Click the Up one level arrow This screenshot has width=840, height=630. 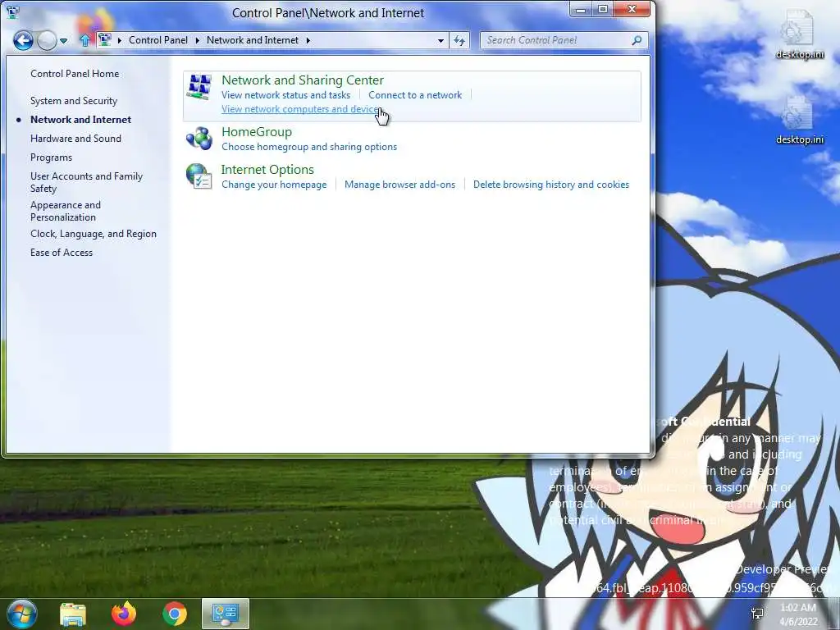[84, 40]
